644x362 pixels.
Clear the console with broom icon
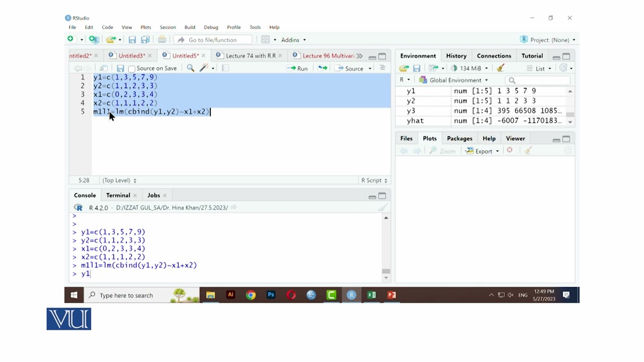[383, 208]
